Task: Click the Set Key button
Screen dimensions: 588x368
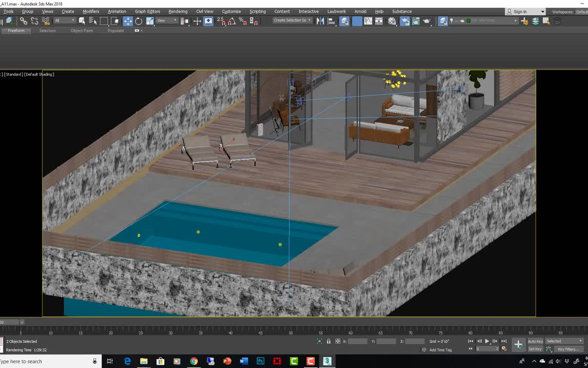Action: coord(535,349)
